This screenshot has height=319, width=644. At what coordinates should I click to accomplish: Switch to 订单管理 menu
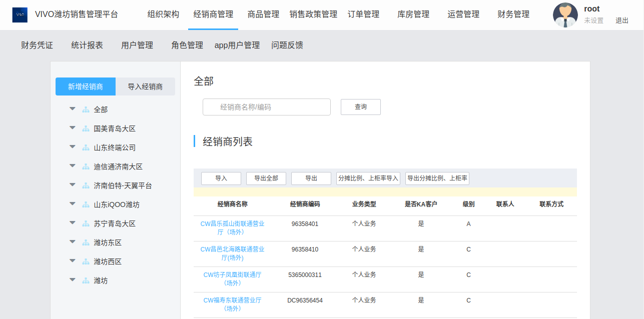[x=363, y=14]
